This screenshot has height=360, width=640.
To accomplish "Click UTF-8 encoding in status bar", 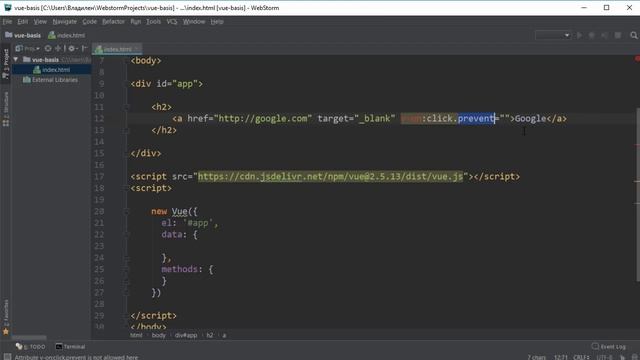I will pyautogui.click(x=604, y=357).
